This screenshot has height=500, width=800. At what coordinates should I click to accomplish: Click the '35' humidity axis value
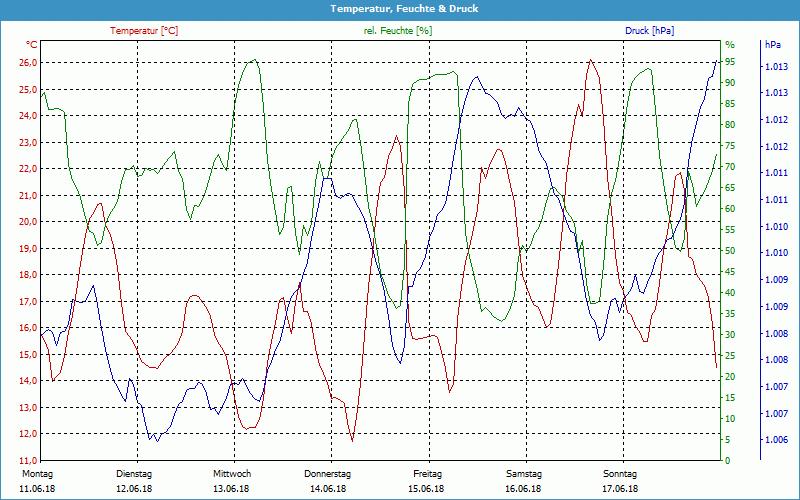coord(730,314)
